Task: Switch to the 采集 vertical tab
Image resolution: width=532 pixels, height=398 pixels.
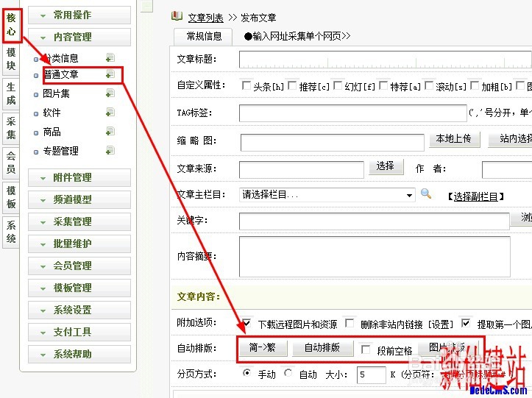Action: 11,128
